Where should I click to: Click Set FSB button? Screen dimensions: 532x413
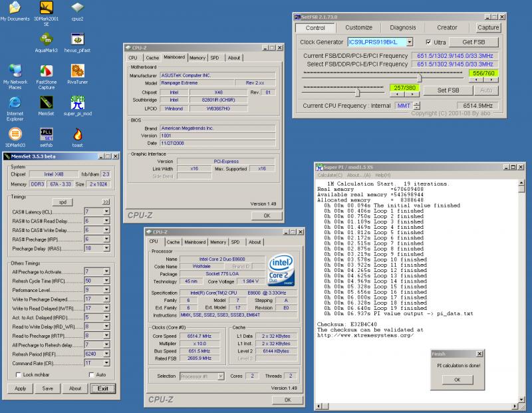click(x=448, y=90)
